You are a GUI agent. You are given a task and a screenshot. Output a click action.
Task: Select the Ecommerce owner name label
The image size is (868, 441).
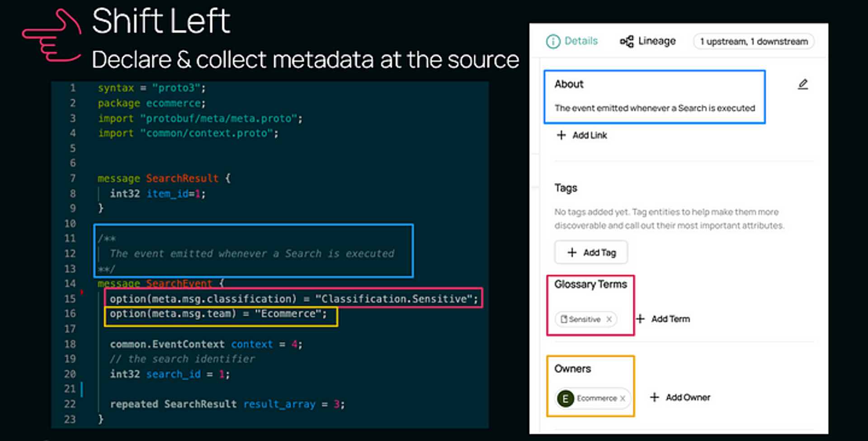(x=597, y=398)
